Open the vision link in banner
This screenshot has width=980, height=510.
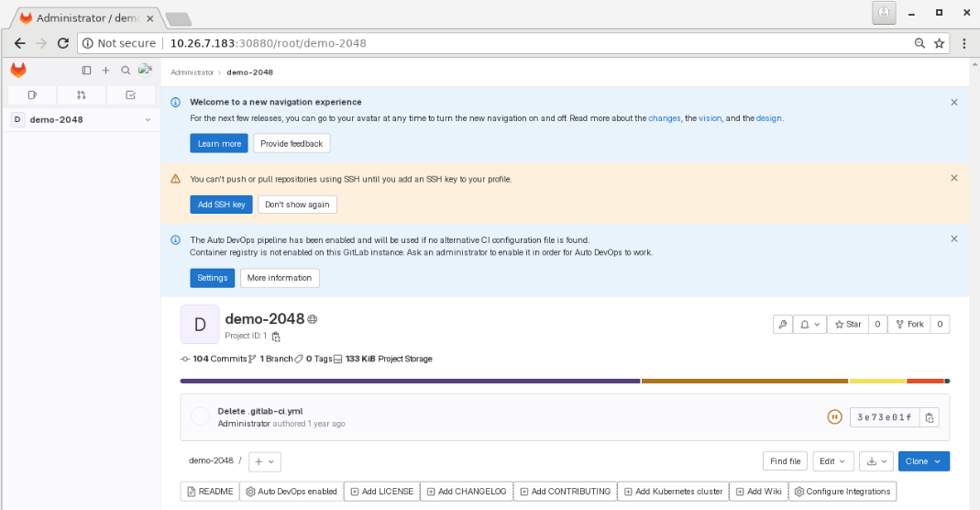pos(710,118)
